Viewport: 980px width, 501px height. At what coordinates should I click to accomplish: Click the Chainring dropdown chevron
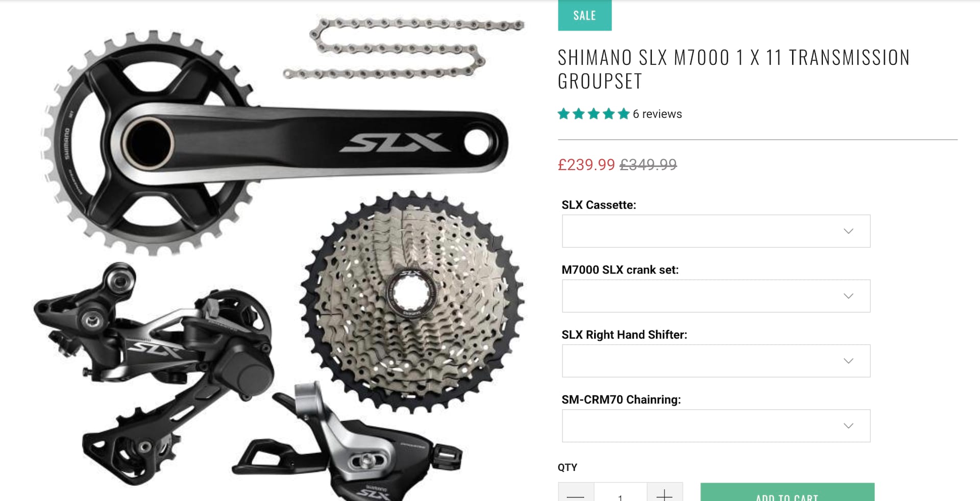point(848,425)
